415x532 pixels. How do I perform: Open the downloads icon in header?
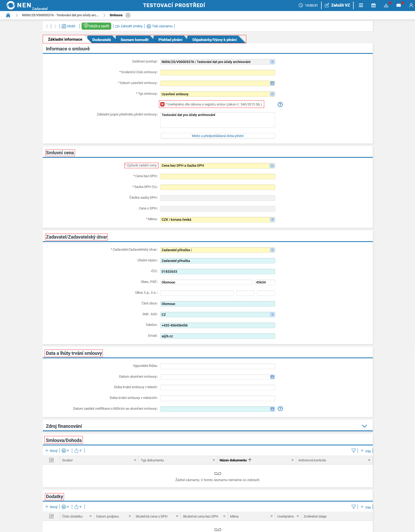(386, 5)
